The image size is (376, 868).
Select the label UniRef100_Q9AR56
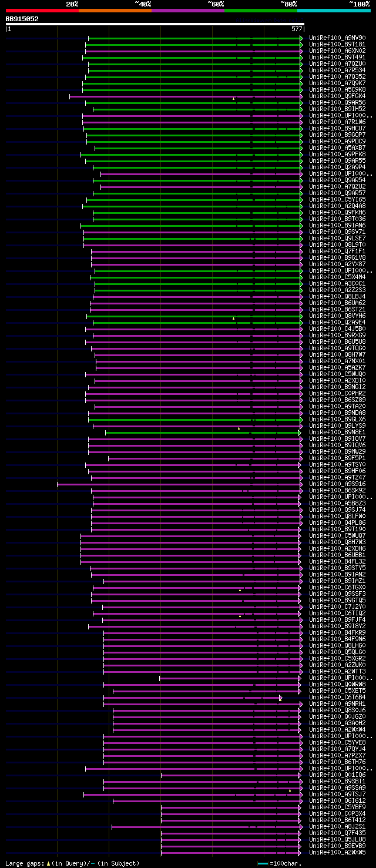[337, 103]
